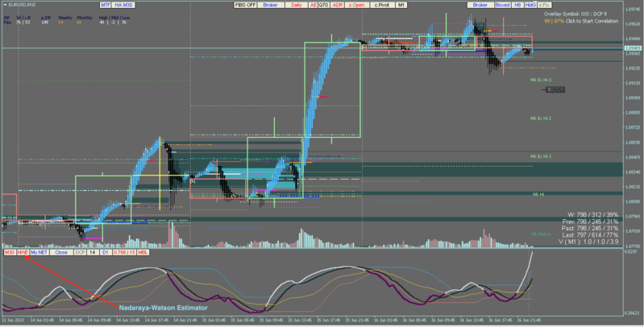Click the 'Wk Ex Hi 3' level label
This screenshot has width=644, height=327.
pyautogui.click(x=541, y=80)
